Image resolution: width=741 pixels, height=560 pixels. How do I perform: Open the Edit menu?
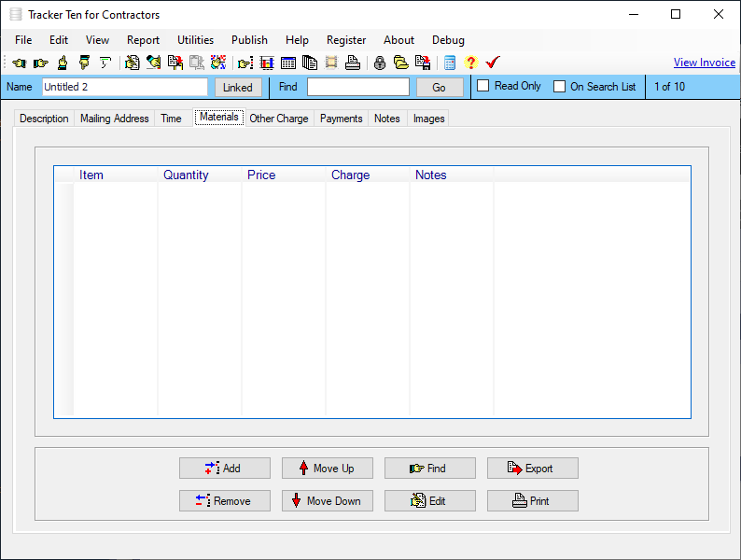tap(59, 40)
